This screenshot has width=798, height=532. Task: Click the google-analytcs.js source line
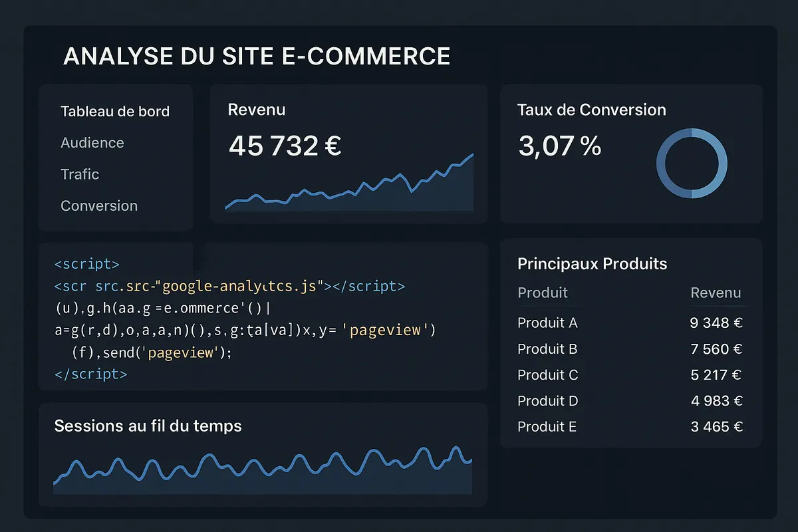(x=229, y=287)
